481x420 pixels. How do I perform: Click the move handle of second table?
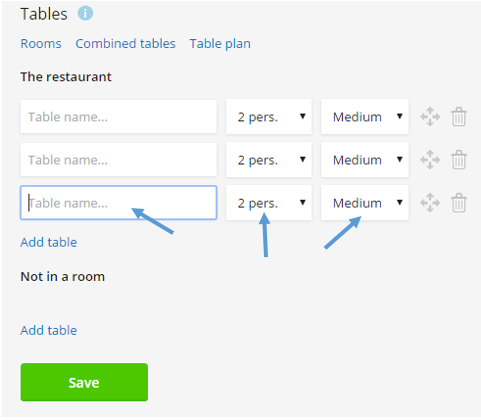(x=430, y=160)
